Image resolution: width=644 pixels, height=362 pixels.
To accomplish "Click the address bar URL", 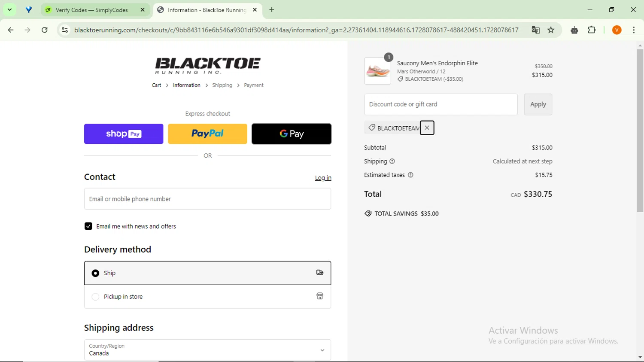I will click(x=296, y=30).
